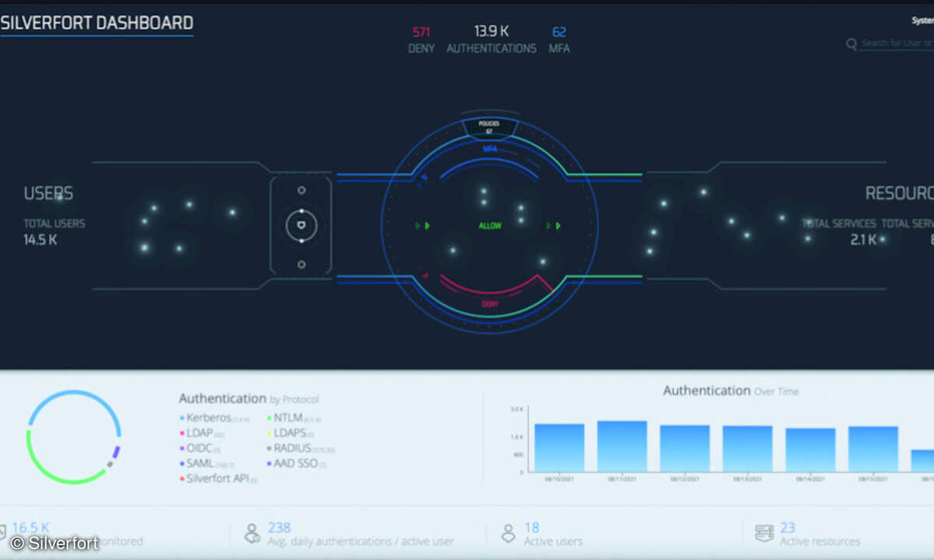Viewport: 934px width, 560px height.
Task: Focus the Search for User field
Action: (x=897, y=44)
